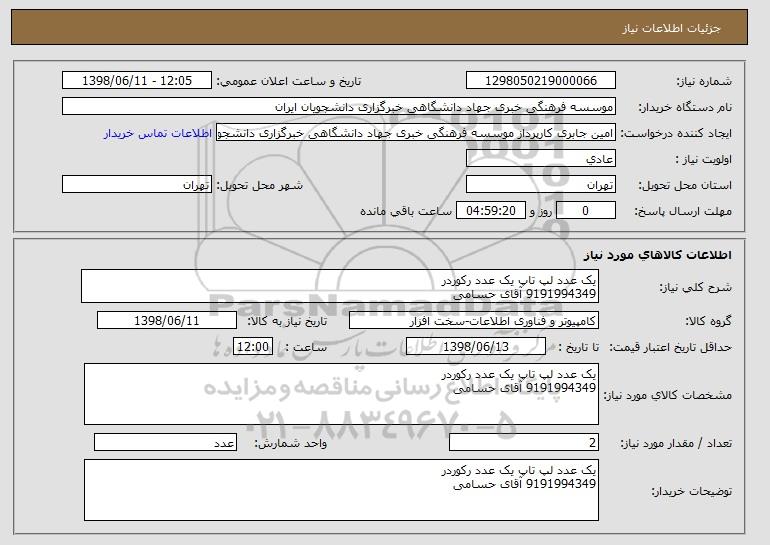Click the تا تاریخ field 1398/06/13
This screenshot has height=545, width=770.
[476, 347]
